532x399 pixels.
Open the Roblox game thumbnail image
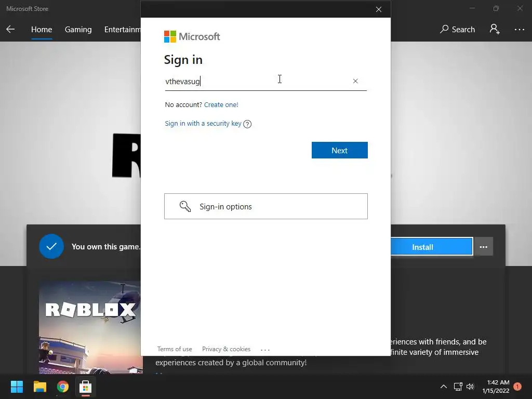pos(90,327)
